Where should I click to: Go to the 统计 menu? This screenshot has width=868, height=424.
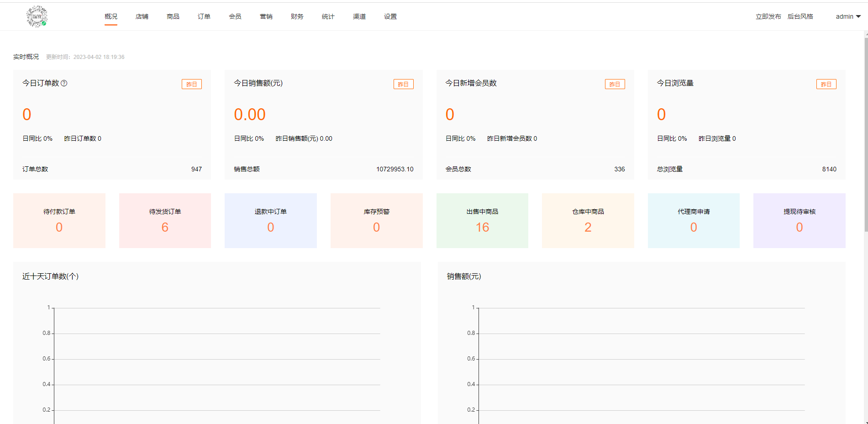pos(328,16)
